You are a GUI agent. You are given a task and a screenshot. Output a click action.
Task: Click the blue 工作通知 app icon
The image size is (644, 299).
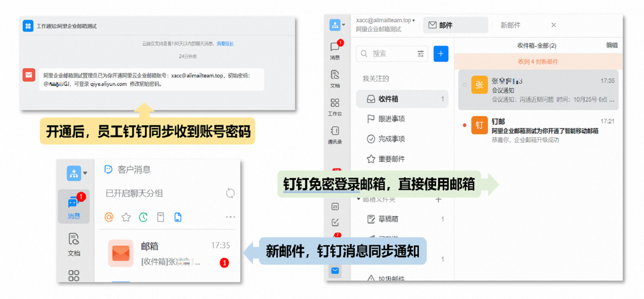pyautogui.click(x=28, y=26)
